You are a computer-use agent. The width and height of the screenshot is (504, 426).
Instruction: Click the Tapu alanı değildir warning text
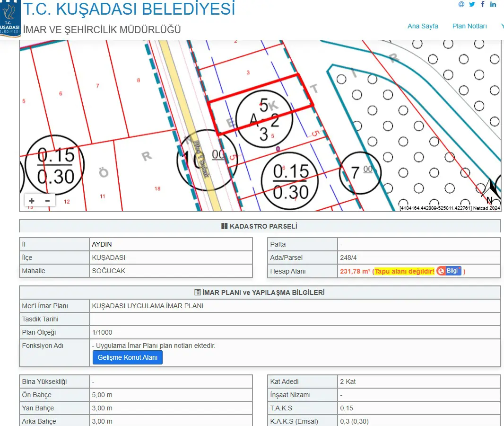(405, 271)
